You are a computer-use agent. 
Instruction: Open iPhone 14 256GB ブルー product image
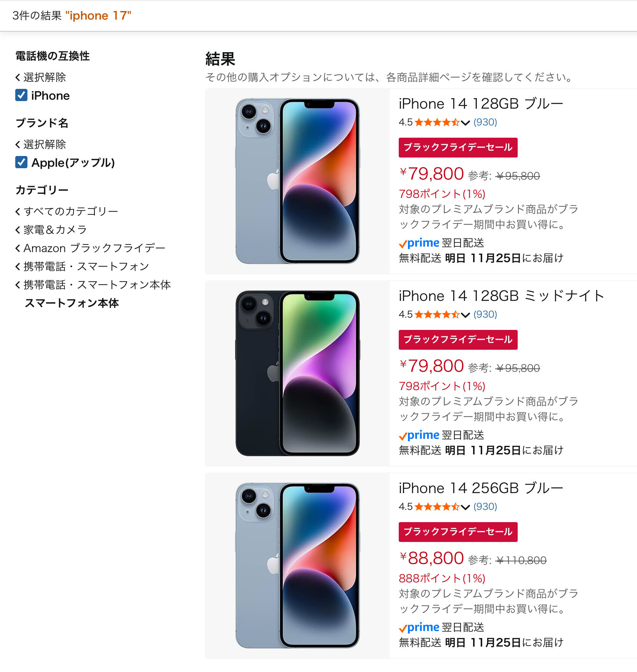click(x=297, y=566)
